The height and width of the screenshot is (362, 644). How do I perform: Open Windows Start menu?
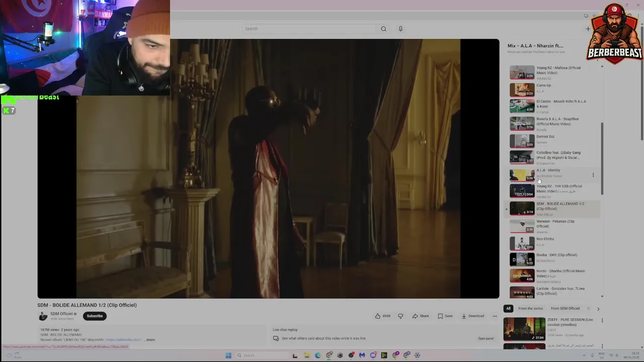pos(228,355)
